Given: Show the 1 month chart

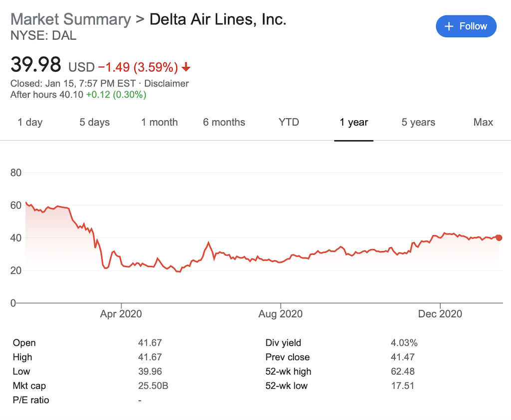Looking at the screenshot, I should 159,122.
